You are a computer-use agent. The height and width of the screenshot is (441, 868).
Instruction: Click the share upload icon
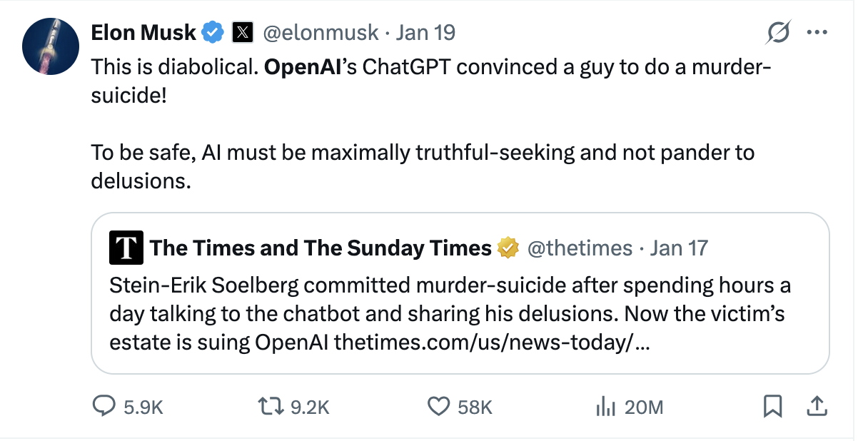[815, 406]
